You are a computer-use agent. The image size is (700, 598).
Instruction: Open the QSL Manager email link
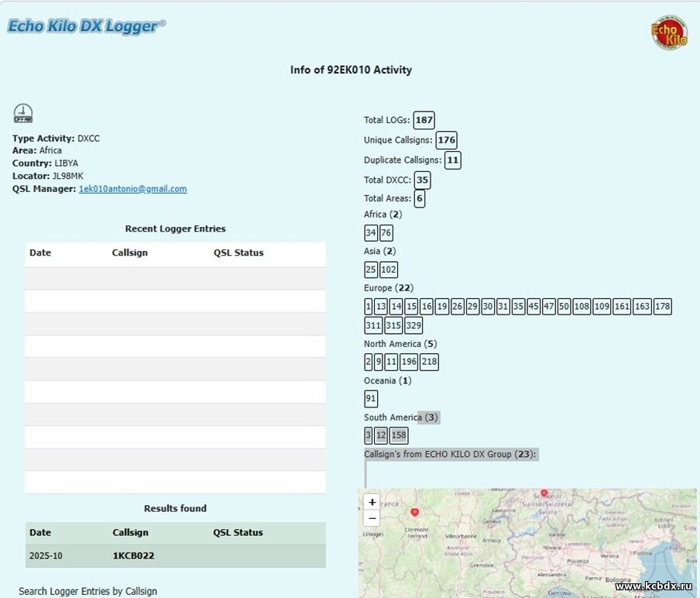pyautogui.click(x=132, y=189)
